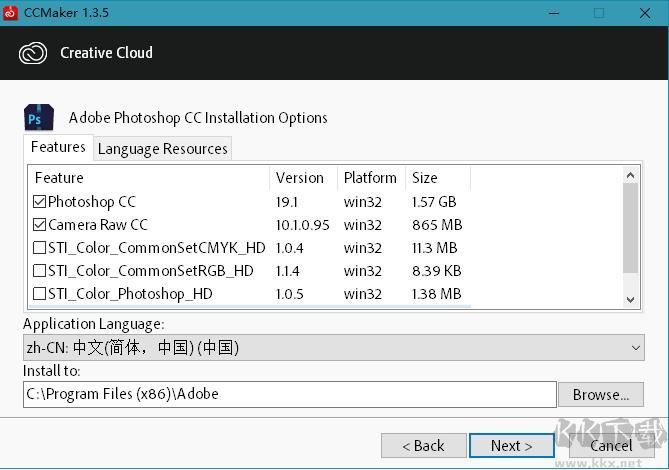Check the STI_Color_Photoshop_HD checkbox
Viewport: 669px width, 470px height.
tap(40, 294)
